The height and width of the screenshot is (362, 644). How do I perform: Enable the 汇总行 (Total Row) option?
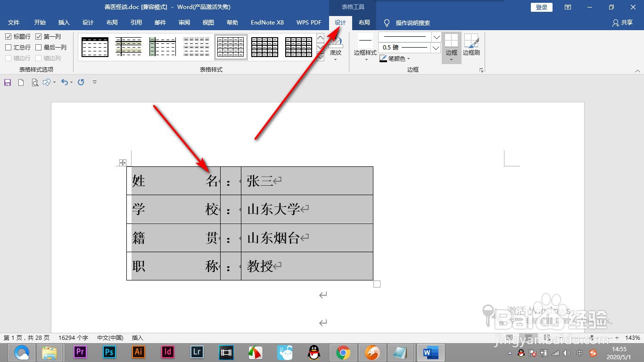[8, 47]
